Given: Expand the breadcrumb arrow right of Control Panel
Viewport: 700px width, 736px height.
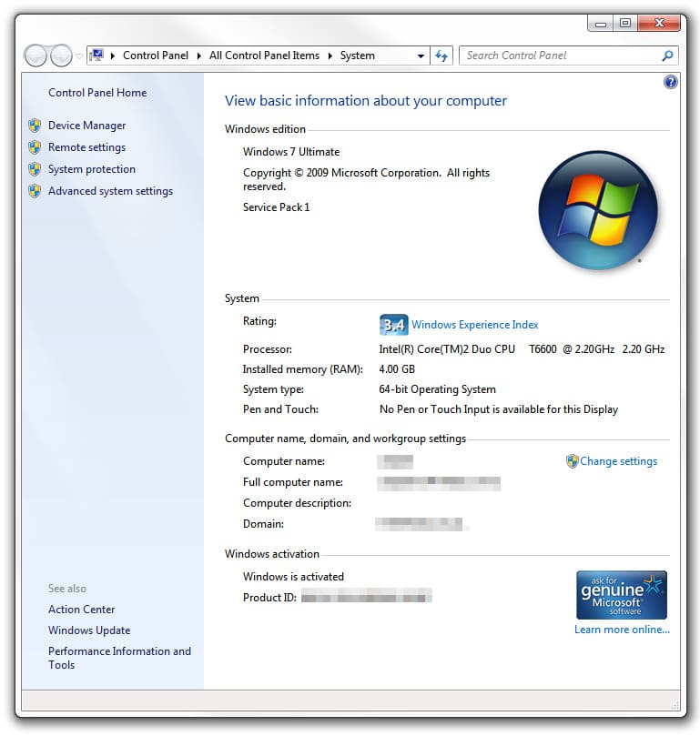Looking at the screenshot, I should [198, 55].
